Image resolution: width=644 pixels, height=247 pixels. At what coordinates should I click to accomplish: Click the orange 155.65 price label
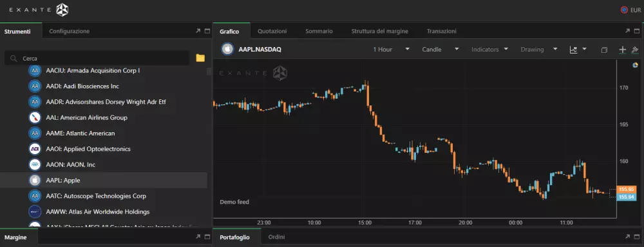pyautogui.click(x=627, y=190)
